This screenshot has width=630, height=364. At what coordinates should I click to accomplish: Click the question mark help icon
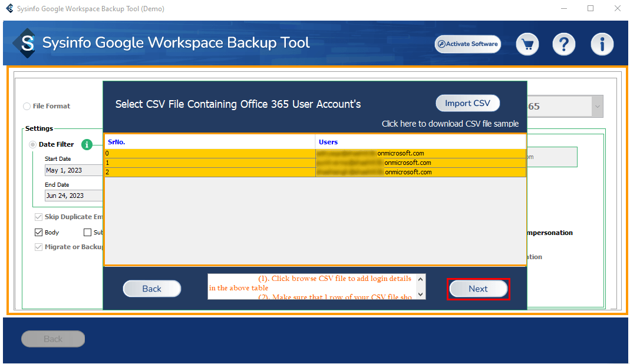pyautogui.click(x=564, y=44)
